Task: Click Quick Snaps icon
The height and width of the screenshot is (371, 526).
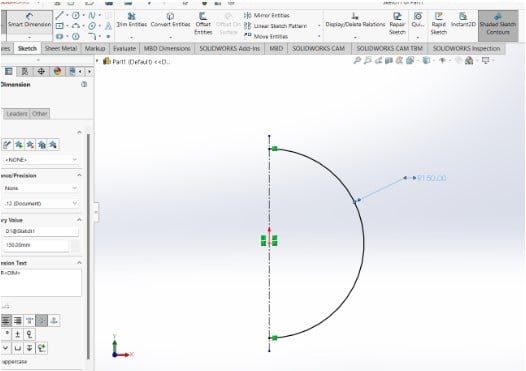Action: click(x=418, y=20)
